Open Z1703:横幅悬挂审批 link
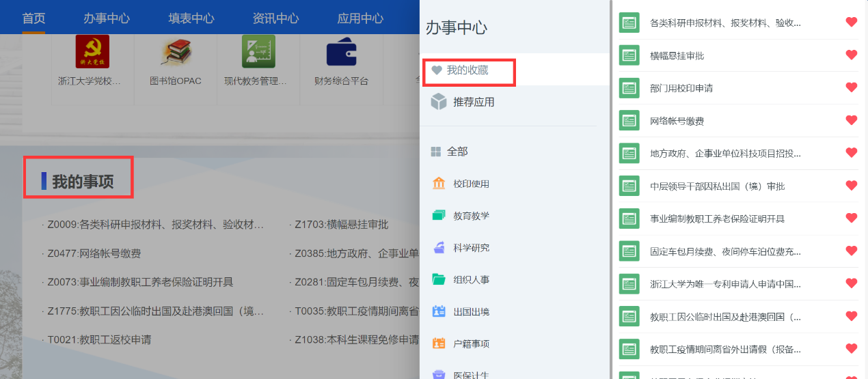Viewport: 868px width, 379px height. point(341,224)
